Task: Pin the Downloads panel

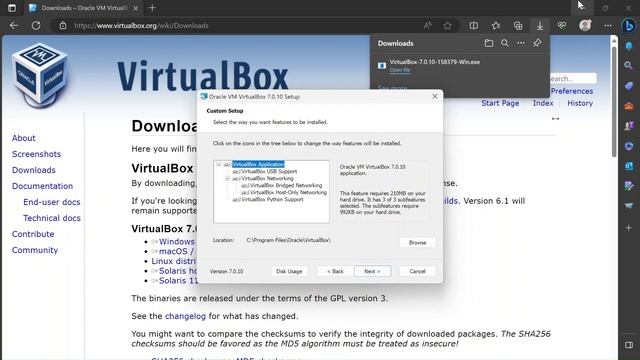Action: point(537,43)
